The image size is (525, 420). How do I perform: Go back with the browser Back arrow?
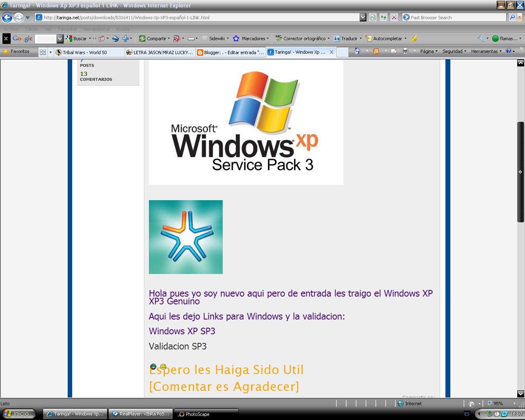(7, 17)
